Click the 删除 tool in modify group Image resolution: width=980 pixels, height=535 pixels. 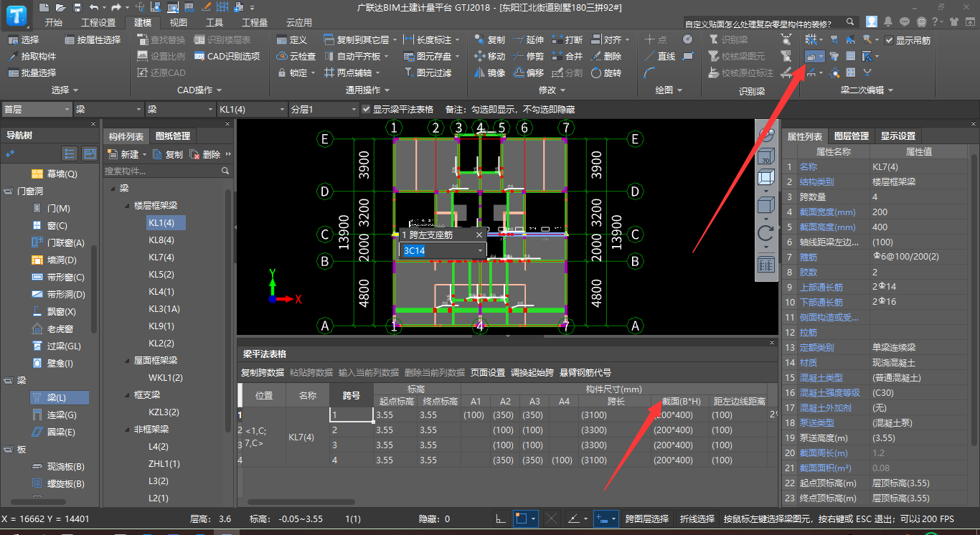coord(606,56)
